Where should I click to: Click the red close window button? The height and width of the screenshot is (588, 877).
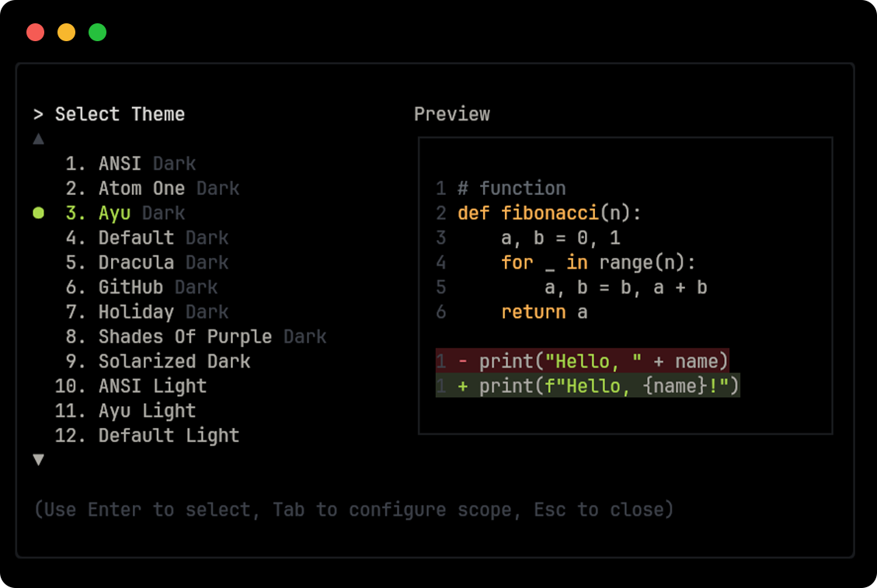(36, 33)
